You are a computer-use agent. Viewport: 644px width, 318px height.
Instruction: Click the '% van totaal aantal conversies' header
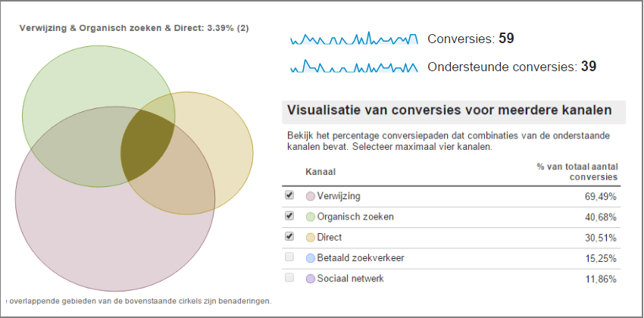pyautogui.click(x=577, y=172)
